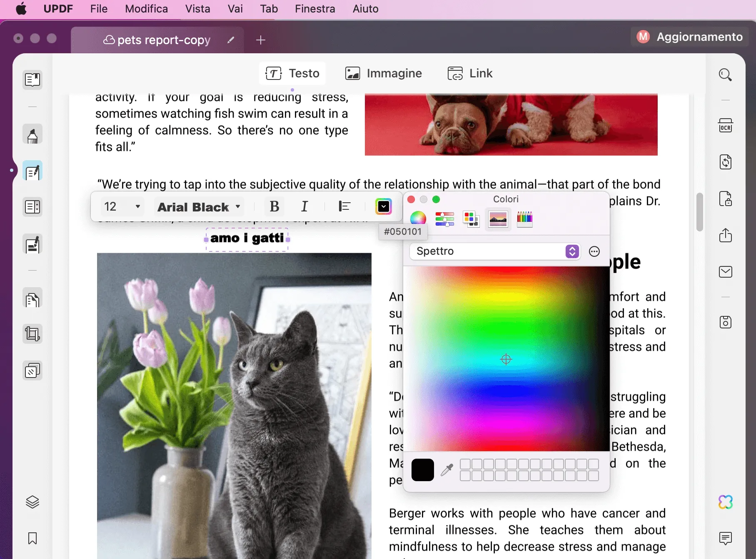
Task: Open the Vista menu
Action: pos(197,9)
